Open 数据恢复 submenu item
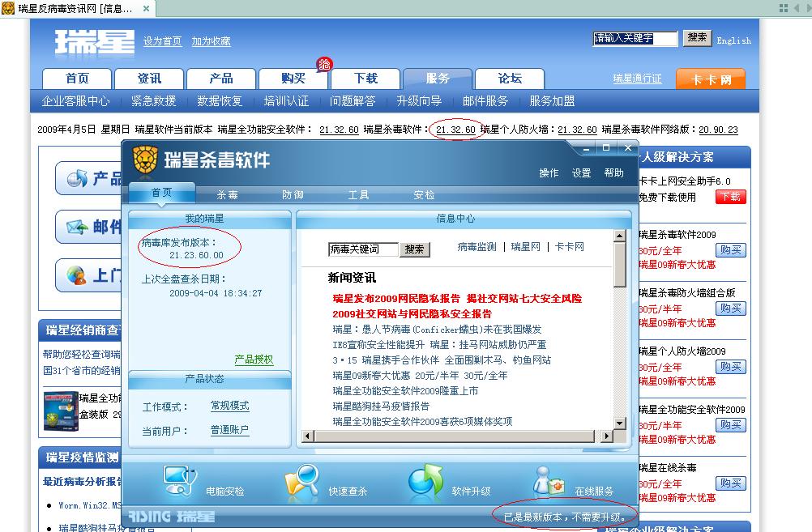The height and width of the screenshot is (532, 812). [x=220, y=101]
